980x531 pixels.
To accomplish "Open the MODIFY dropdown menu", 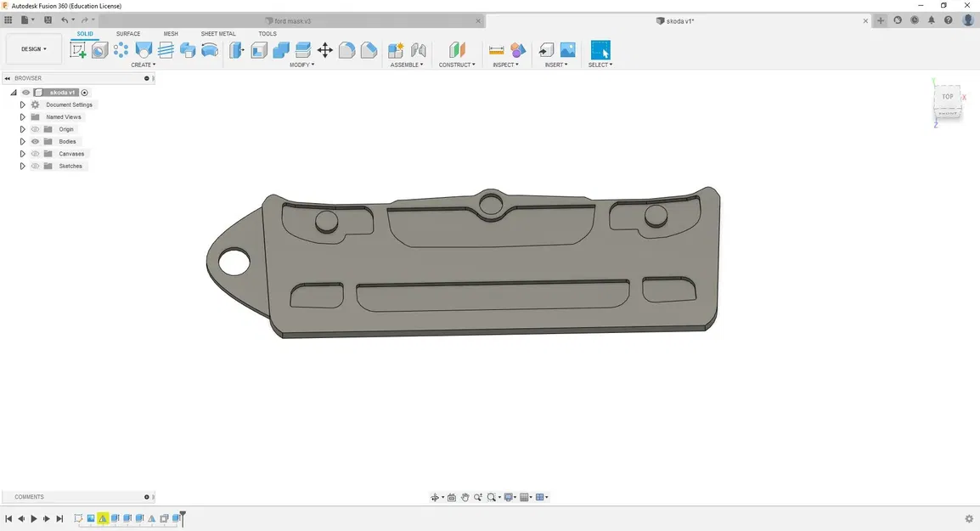I will click(301, 65).
